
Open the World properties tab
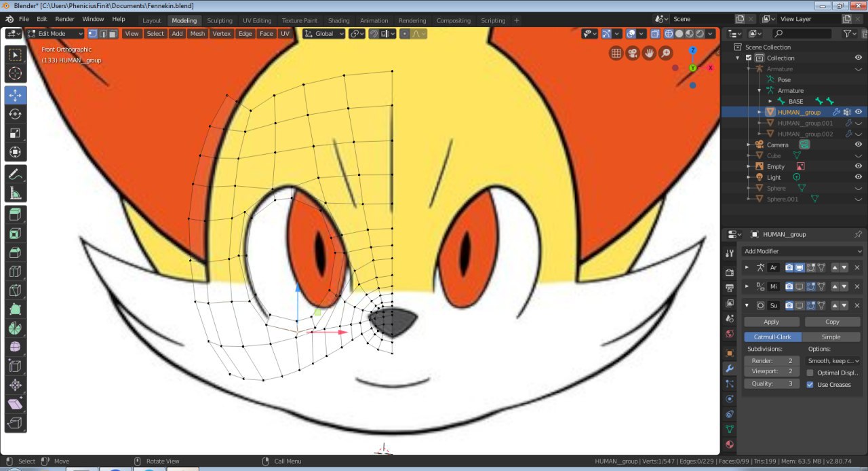coord(730,334)
